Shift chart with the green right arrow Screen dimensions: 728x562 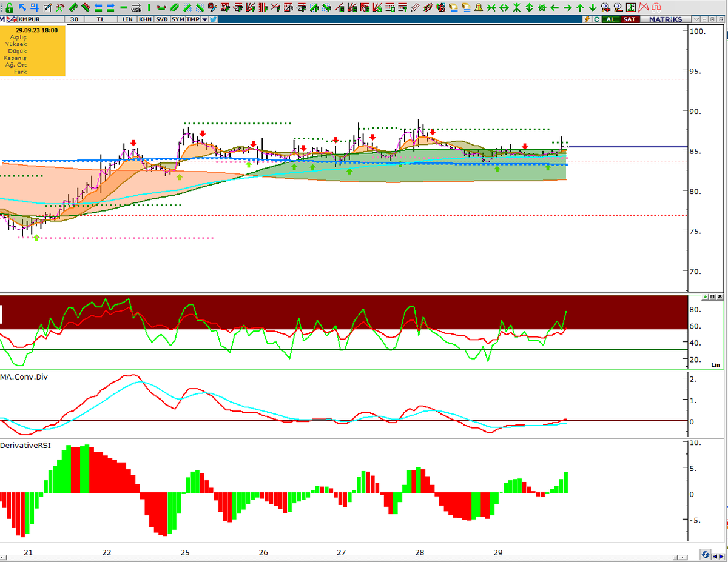[567, 8]
